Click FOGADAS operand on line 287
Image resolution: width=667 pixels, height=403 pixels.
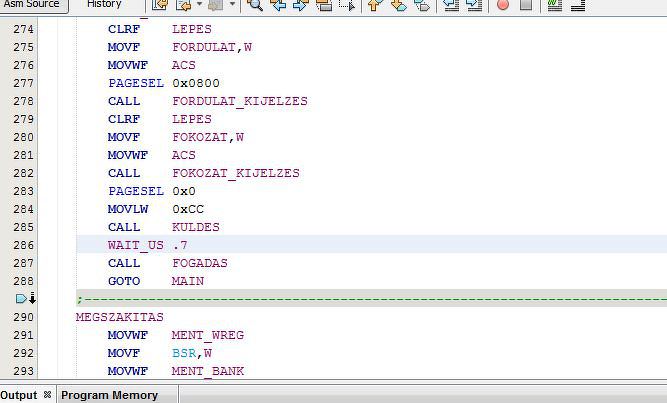pyautogui.click(x=200, y=263)
